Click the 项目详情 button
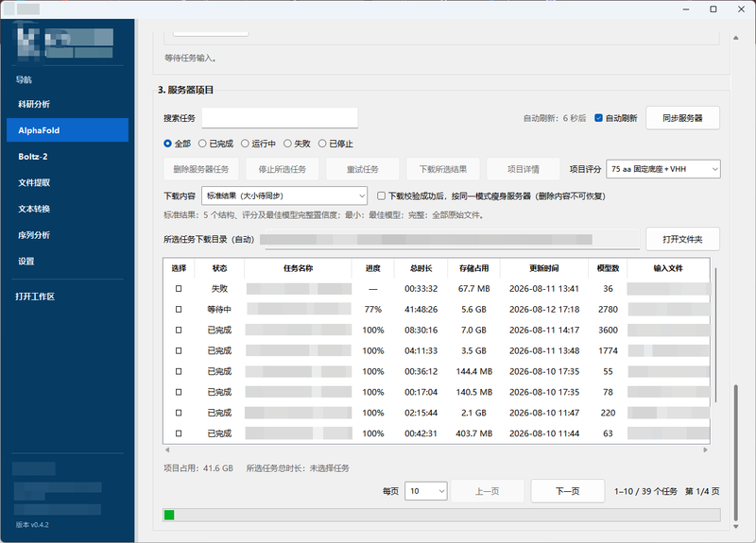This screenshot has height=543, width=756. tap(524, 169)
